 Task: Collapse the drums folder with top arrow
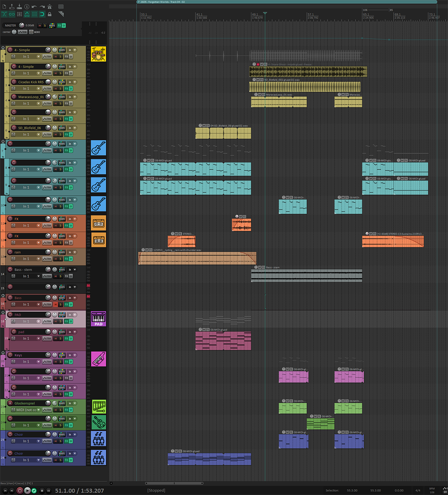pyautogui.click(x=3, y=48)
